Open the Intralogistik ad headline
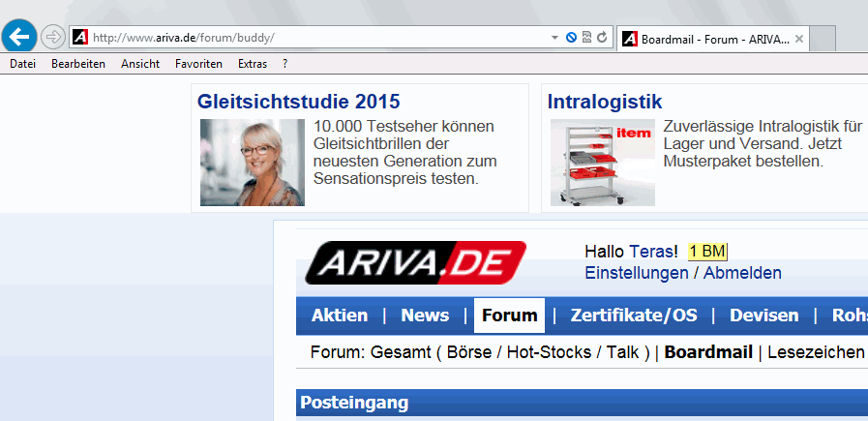Image resolution: width=868 pixels, height=421 pixels. pyautogui.click(x=605, y=102)
